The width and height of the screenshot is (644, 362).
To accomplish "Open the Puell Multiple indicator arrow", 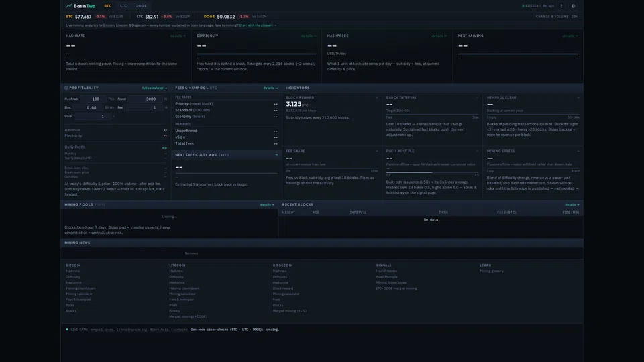I will click(x=477, y=151).
